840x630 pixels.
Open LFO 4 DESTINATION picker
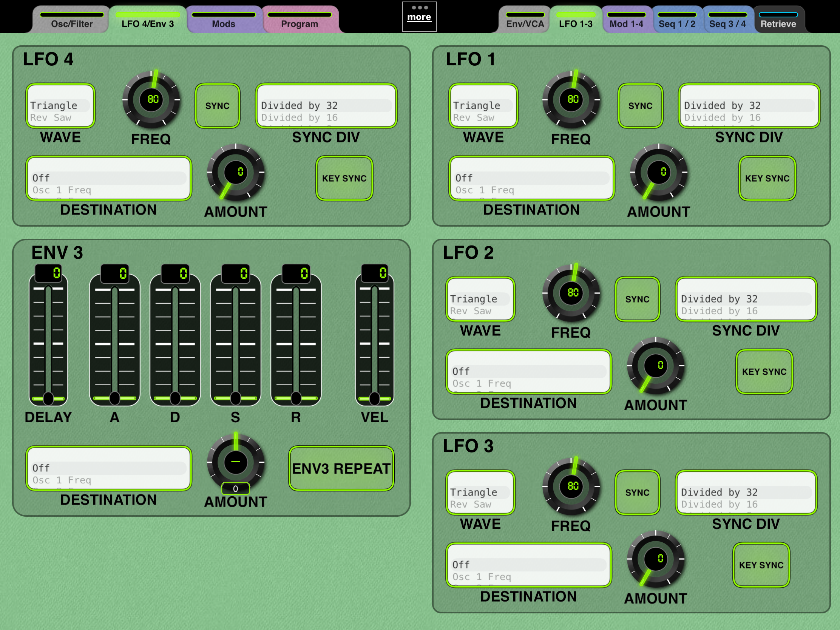point(109,178)
